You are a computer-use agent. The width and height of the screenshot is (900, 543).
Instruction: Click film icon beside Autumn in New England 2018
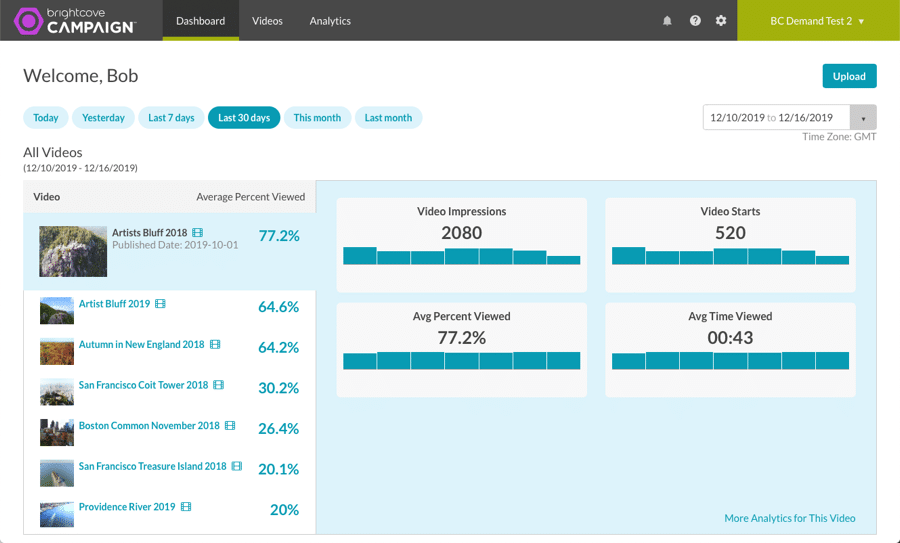[215, 345]
